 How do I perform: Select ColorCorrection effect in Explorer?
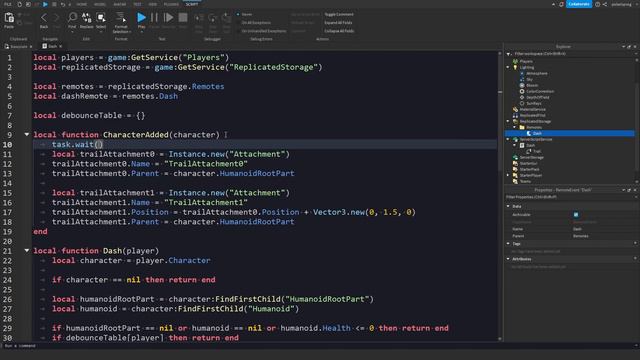(540, 91)
